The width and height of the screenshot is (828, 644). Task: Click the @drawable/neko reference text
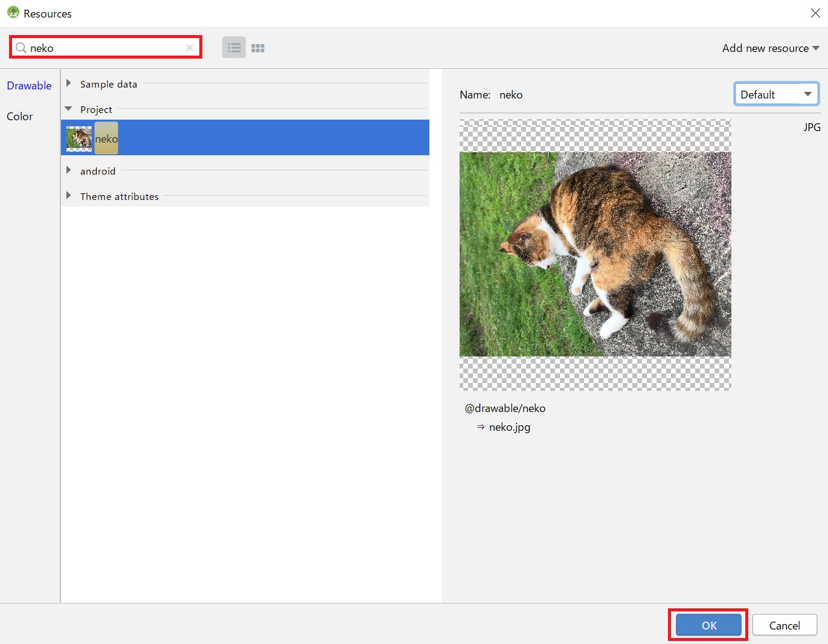click(x=505, y=408)
